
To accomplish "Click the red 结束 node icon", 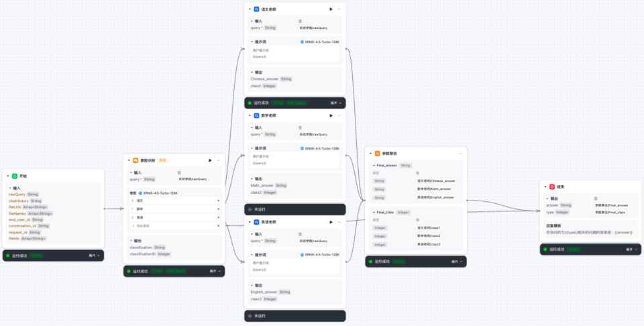I will point(552,187).
